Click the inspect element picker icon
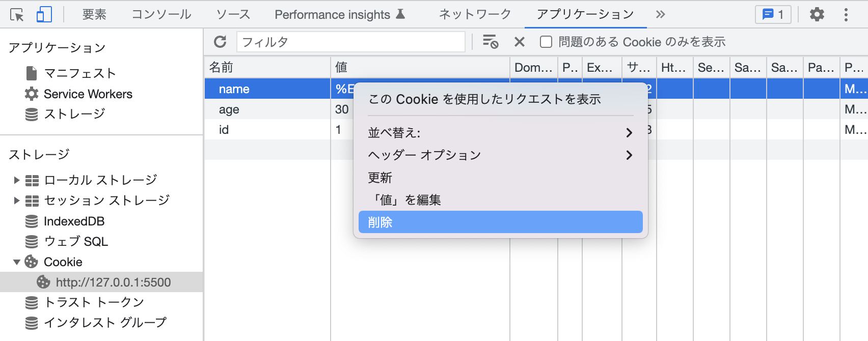 click(17, 15)
